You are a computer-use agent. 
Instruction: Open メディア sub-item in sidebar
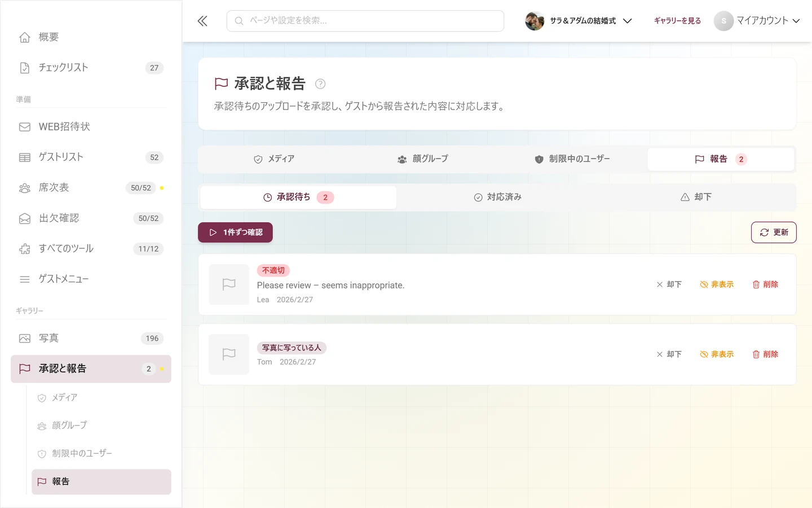[x=101, y=398]
